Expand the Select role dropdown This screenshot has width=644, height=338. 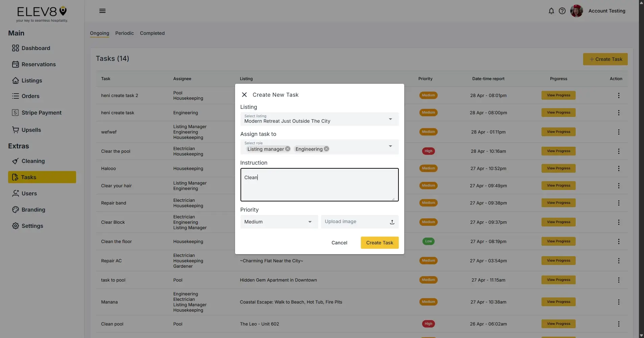[390, 146]
